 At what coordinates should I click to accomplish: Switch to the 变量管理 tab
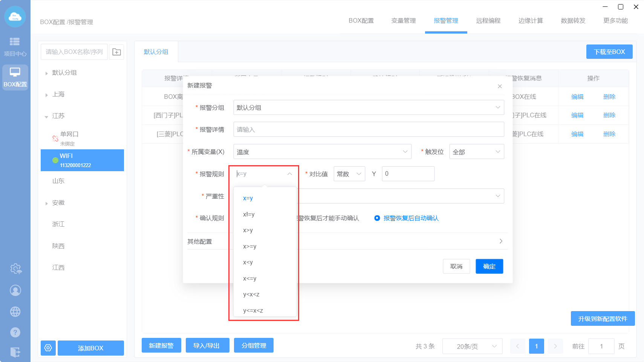pos(403,21)
